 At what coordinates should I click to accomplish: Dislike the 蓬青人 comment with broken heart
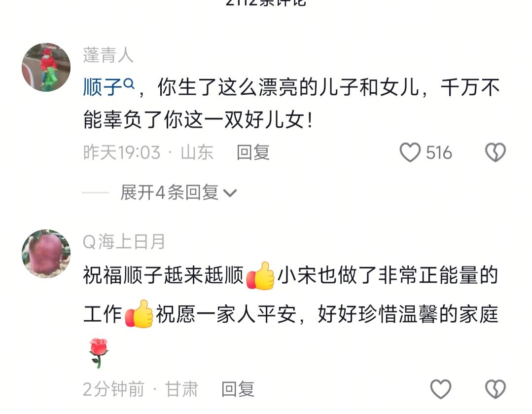pos(496,152)
